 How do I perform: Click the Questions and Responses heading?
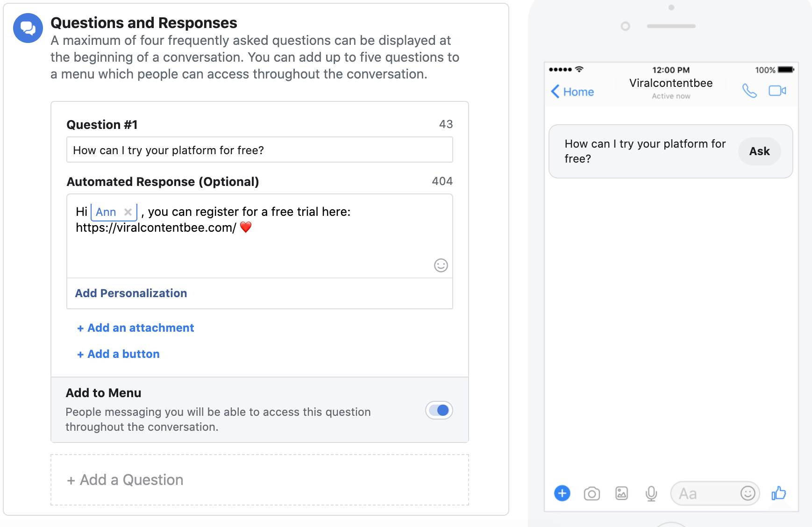click(x=144, y=23)
